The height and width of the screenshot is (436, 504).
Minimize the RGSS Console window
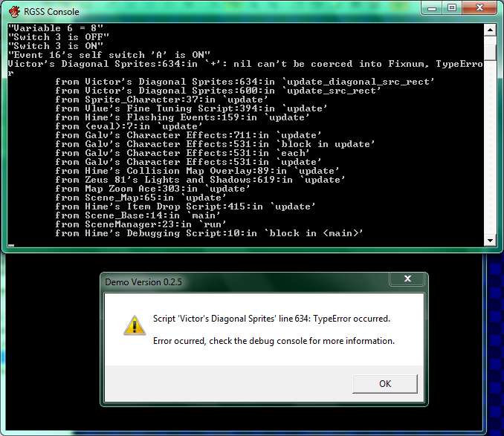[x=432, y=8]
